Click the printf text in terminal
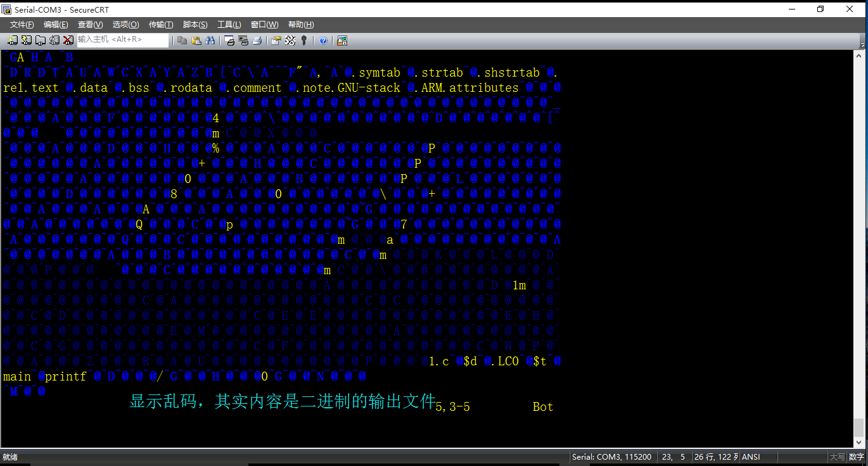The height and width of the screenshot is (466, 868). click(x=66, y=377)
